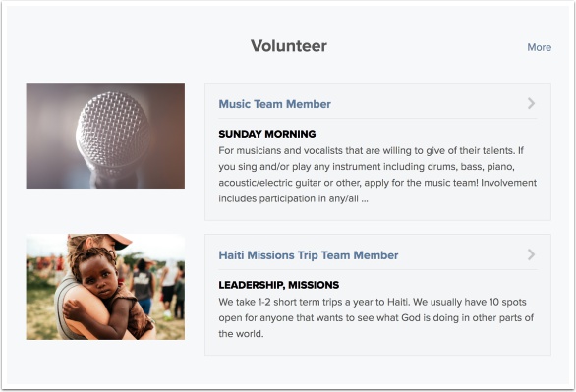Viewport: 576px width, 392px height.
Task: Click 'the world.' final line of Haiti description
Action: click(241, 334)
